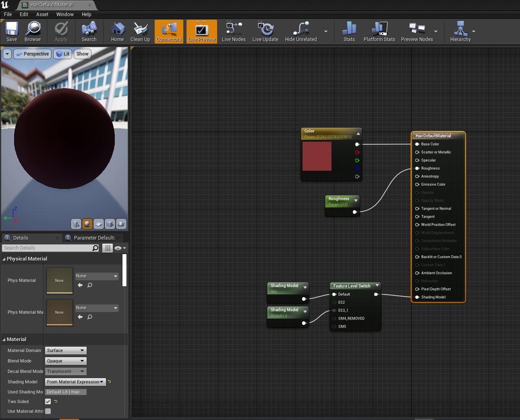Set preview mesh to cube
The height and width of the screenshot is (420, 520).
(110, 224)
